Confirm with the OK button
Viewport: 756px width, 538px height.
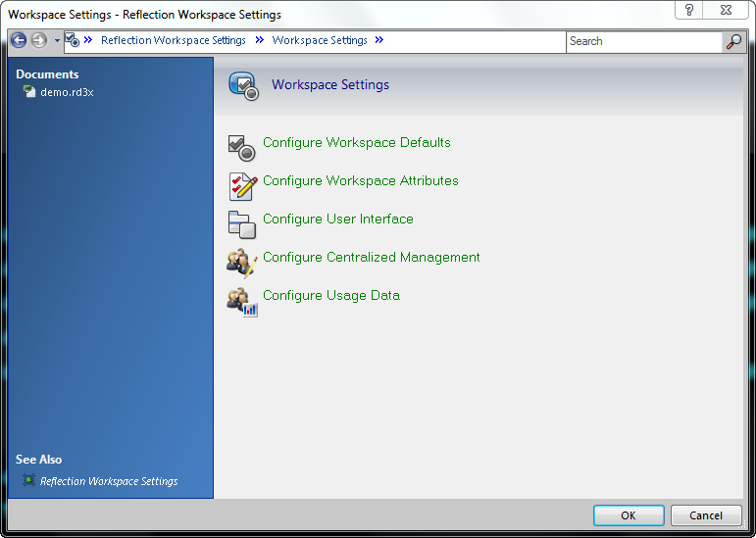pyautogui.click(x=629, y=515)
